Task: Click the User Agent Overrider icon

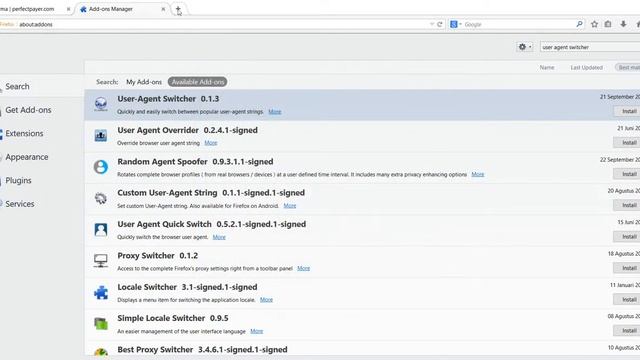Action: 101,135
